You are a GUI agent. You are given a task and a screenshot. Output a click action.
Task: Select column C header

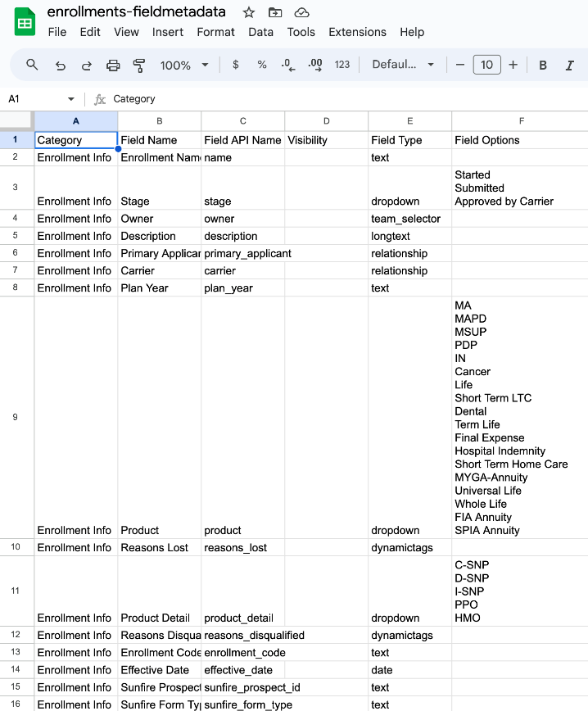click(243, 121)
